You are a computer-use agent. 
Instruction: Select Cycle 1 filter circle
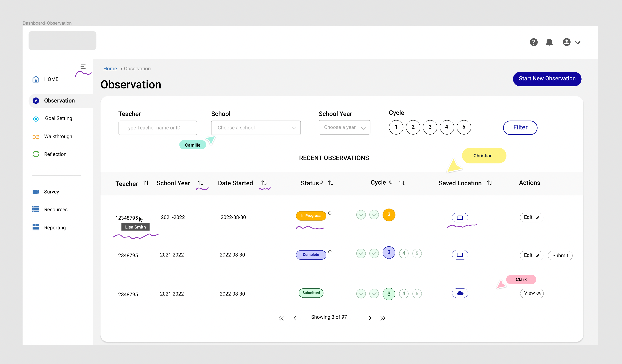coord(396,127)
